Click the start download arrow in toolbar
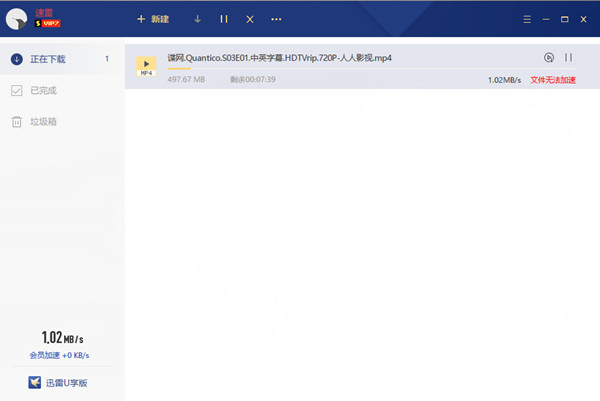This screenshot has height=401, width=600. pyautogui.click(x=197, y=19)
